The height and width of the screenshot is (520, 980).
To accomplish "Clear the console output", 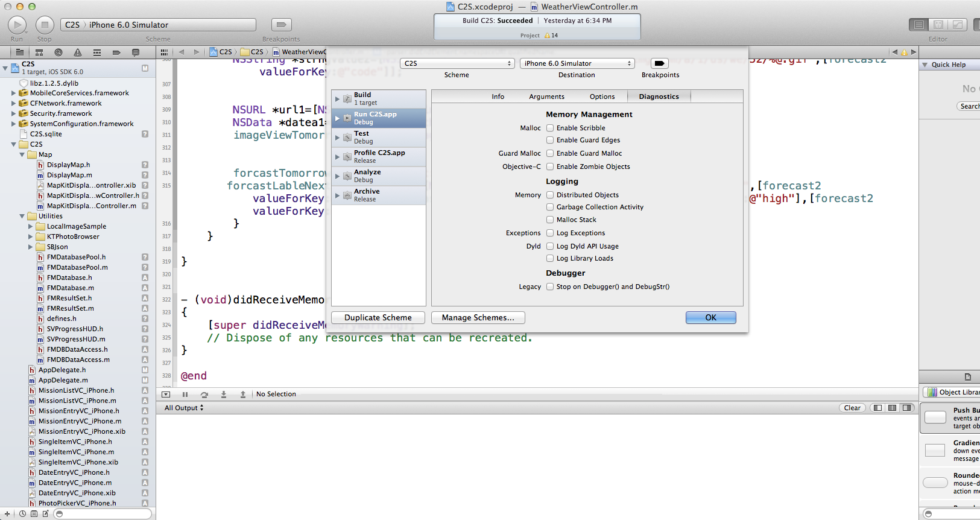I will point(852,408).
